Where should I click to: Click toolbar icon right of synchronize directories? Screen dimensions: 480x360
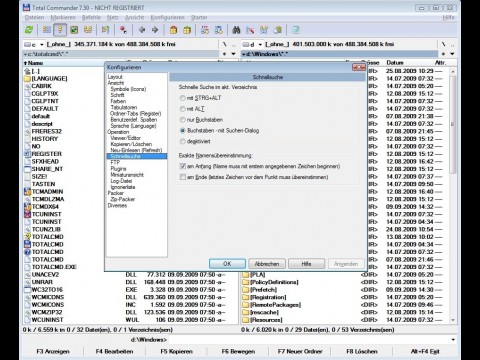coord(278,30)
